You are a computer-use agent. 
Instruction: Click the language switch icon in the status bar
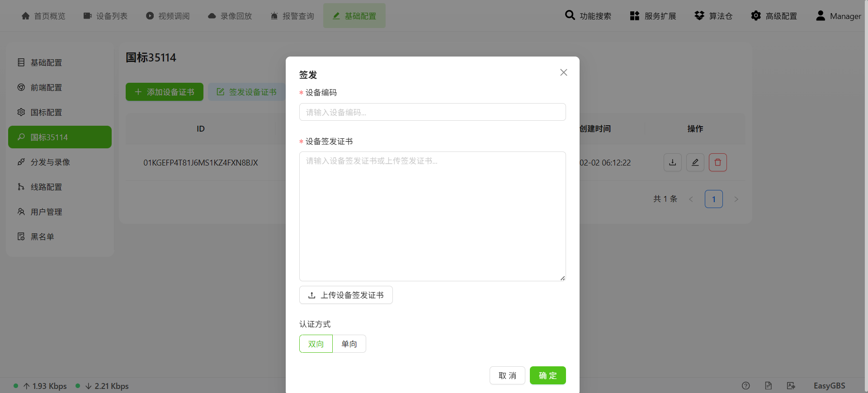click(791, 386)
